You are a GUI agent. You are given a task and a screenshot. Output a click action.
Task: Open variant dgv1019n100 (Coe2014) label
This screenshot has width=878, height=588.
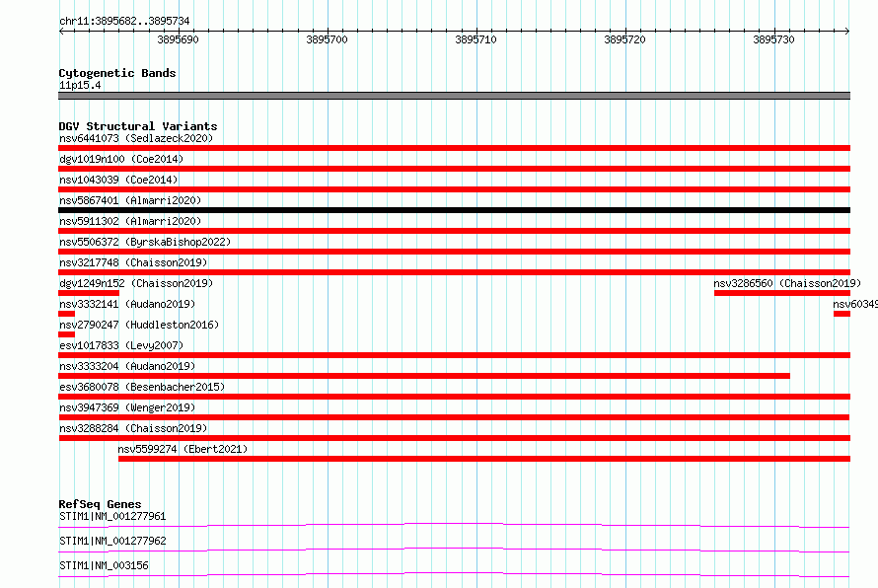(x=121, y=159)
